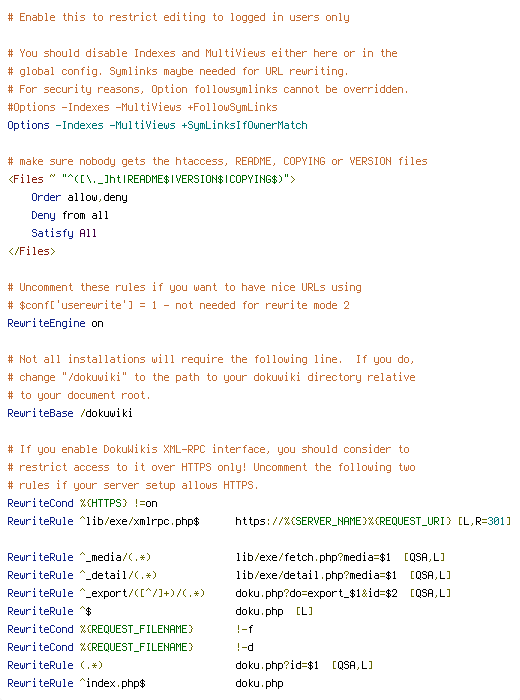This screenshot has height=700, width=520.
Task: Click the https://%{SERVER_NAME}%{REQUEST_URI} target text
Action: point(343,521)
